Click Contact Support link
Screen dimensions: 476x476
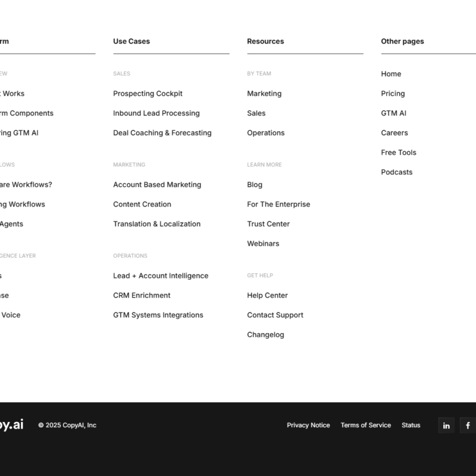click(x=275, y=315)
